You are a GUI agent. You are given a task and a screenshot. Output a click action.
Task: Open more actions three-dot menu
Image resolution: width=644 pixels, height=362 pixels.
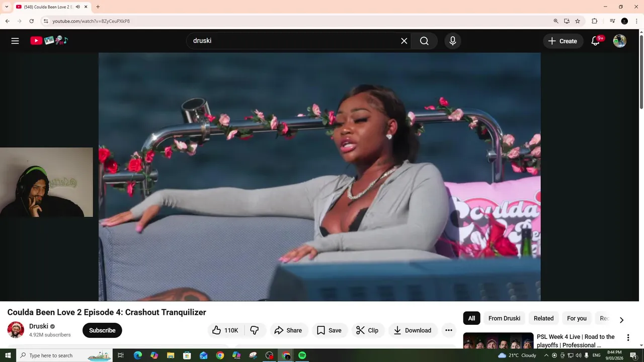(x=448, y=330)
